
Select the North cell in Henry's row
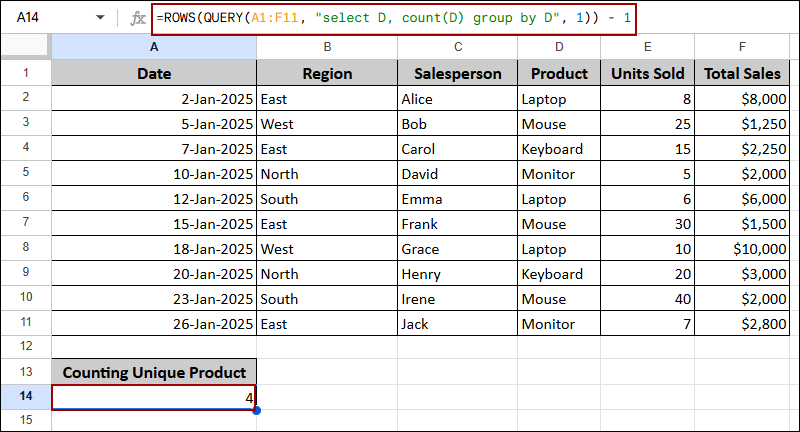coord(327,273)
